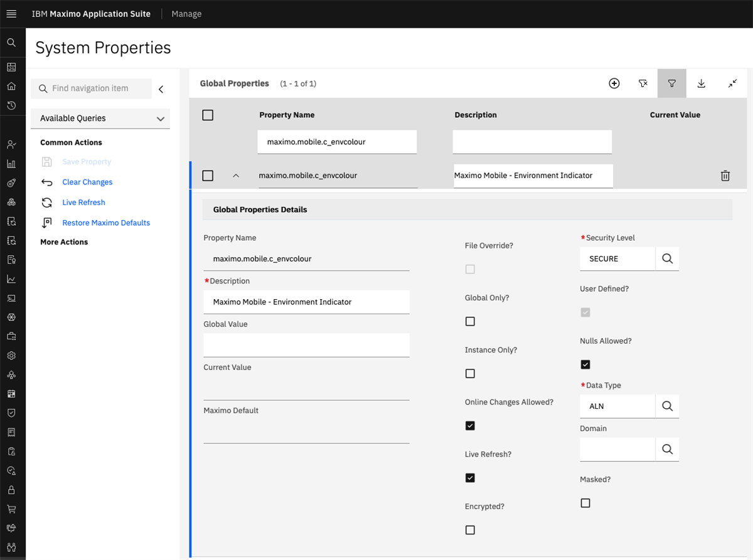
Task: Open the Data Type lookup magnifier
Action: pyautogui.click(x=667, y=406)
